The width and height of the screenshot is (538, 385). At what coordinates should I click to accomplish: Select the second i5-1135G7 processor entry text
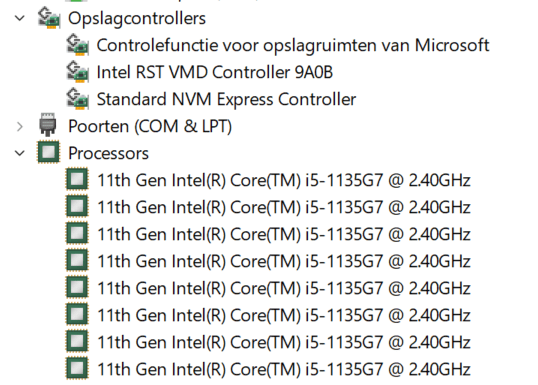(284, 207)
